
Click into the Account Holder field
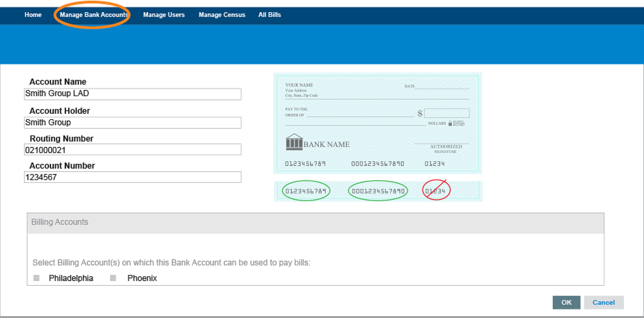pyautogui.click(x=132, y=123)
